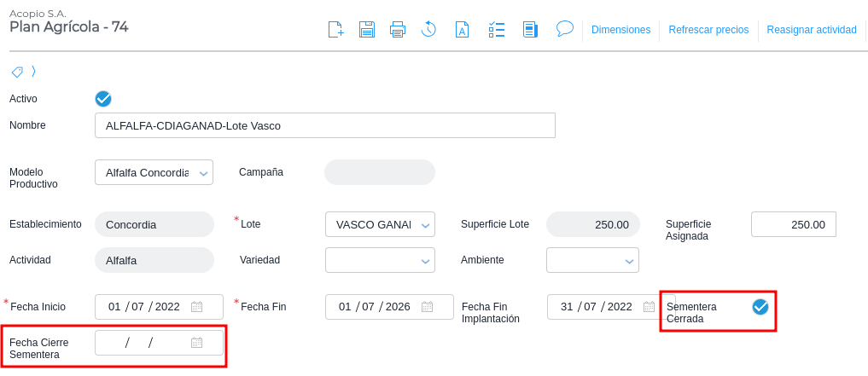Click the tag icon below the title
The image size is (868, 376).
click(x=17, y=72)
